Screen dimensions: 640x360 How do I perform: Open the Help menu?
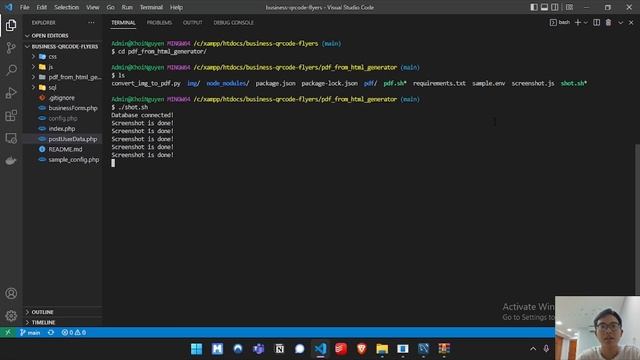click(176, 7)
